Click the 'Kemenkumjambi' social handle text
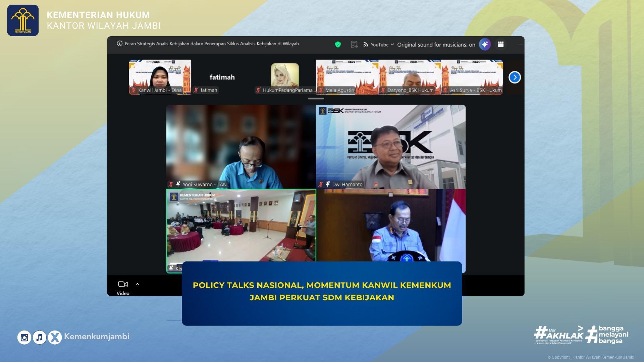644x362 pixels. 97,337
